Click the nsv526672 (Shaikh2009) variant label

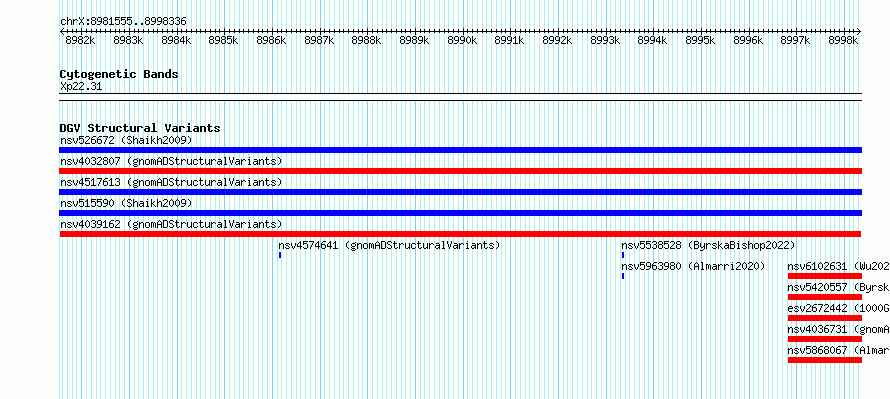click(126, 140)
